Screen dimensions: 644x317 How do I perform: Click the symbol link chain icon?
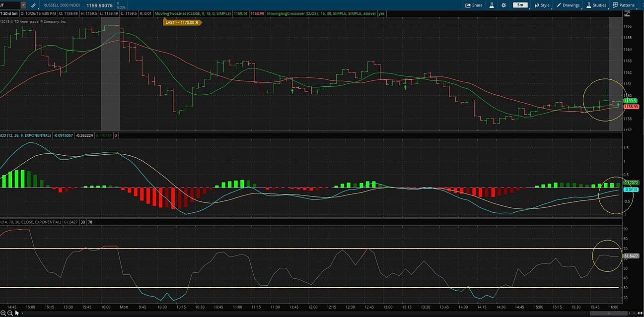pos(33,5)
